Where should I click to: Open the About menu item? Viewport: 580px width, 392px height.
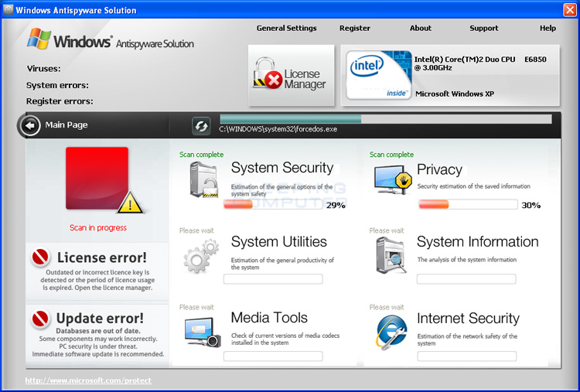tap(421, 28)
